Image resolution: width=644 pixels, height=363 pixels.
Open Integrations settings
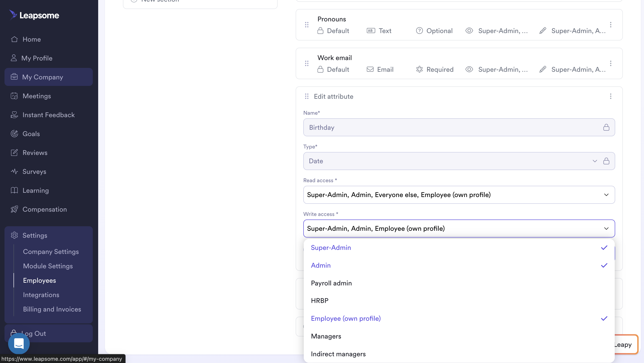41,295
